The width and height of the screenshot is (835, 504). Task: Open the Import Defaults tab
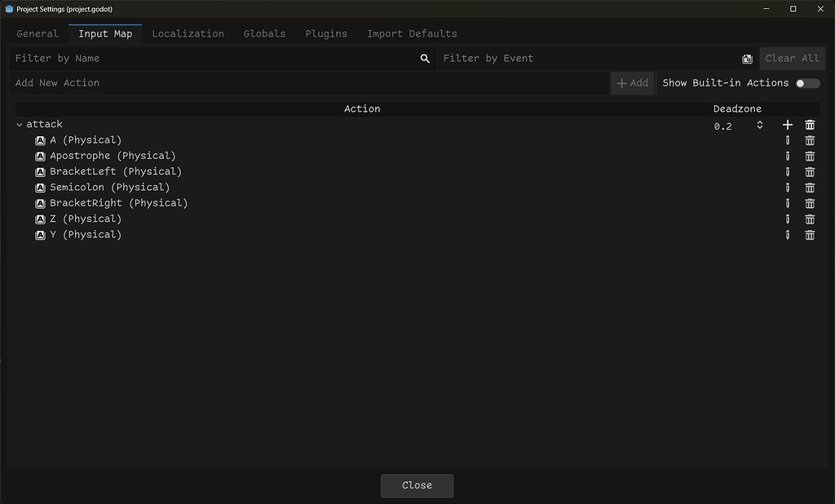(411, 33)
